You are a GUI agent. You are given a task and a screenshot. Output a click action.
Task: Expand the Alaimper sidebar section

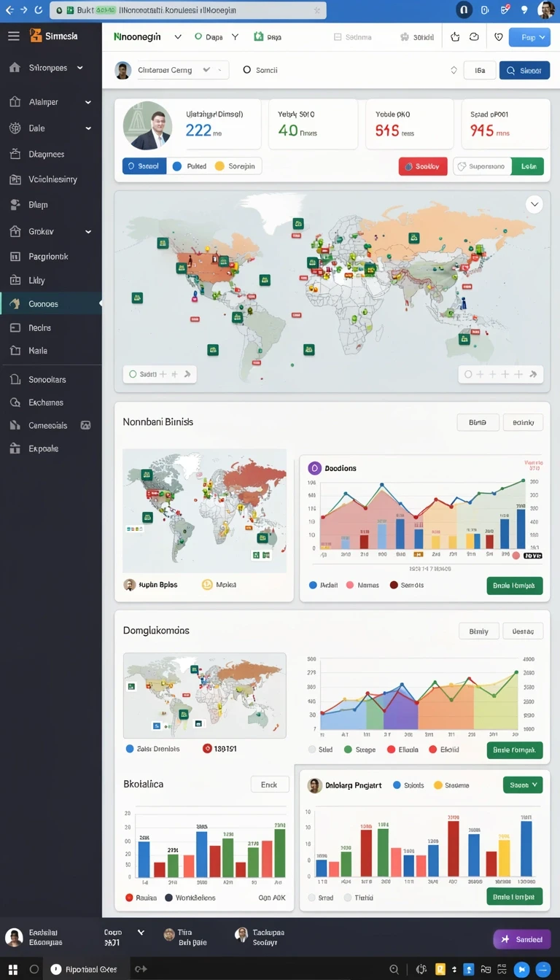pos(88,103)
